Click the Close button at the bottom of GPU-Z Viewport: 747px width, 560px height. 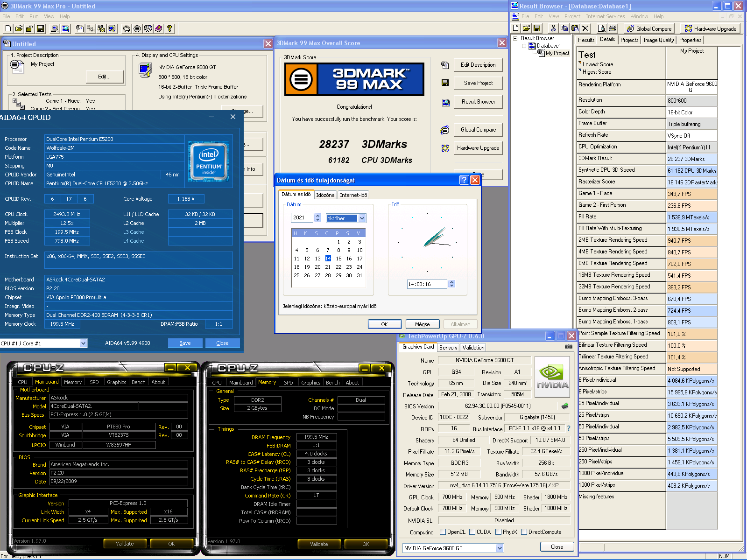(557, 547)
